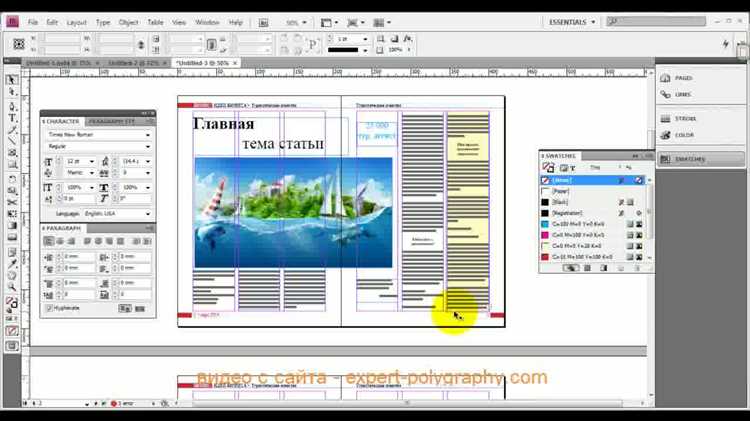Select the [Registration] swatch
Image resolution: width=750 pixels, height=421 pixels.
point(593,213)
